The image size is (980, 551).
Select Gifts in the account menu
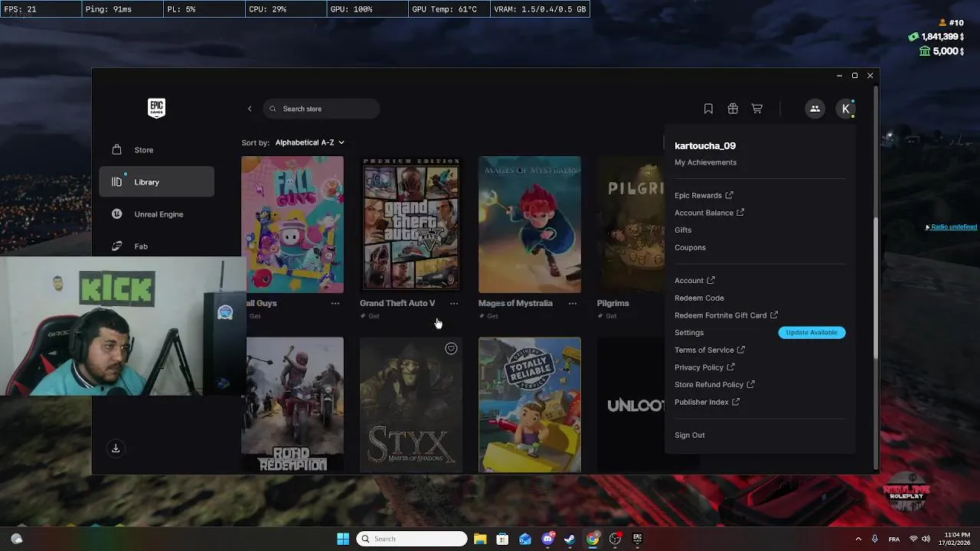pyautogui.click(x=683, y=230)
